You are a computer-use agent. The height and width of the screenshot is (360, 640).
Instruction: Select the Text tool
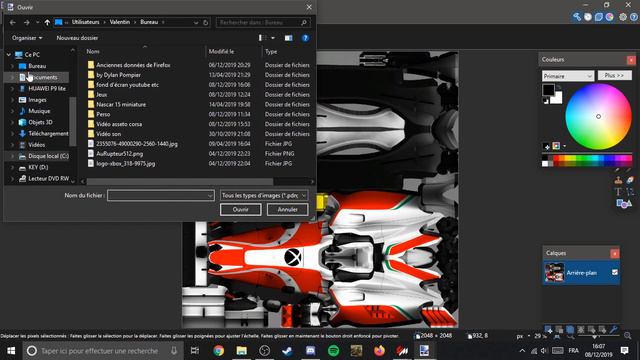point(618,191)
